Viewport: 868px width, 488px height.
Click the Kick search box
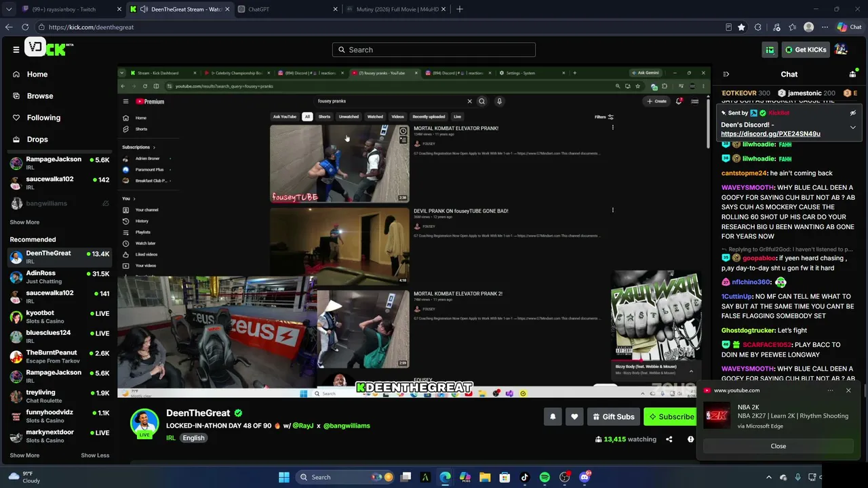pos(434,49)
